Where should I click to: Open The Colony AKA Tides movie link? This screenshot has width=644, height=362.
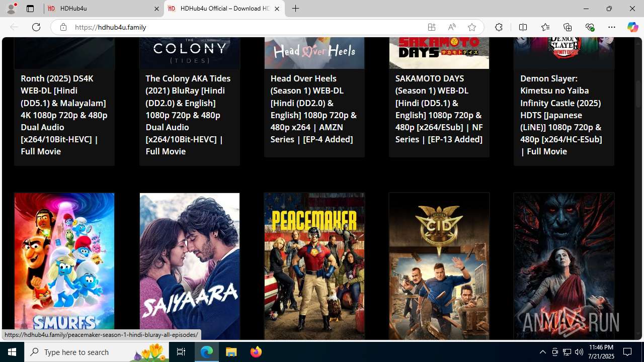[x=189, y=115]
